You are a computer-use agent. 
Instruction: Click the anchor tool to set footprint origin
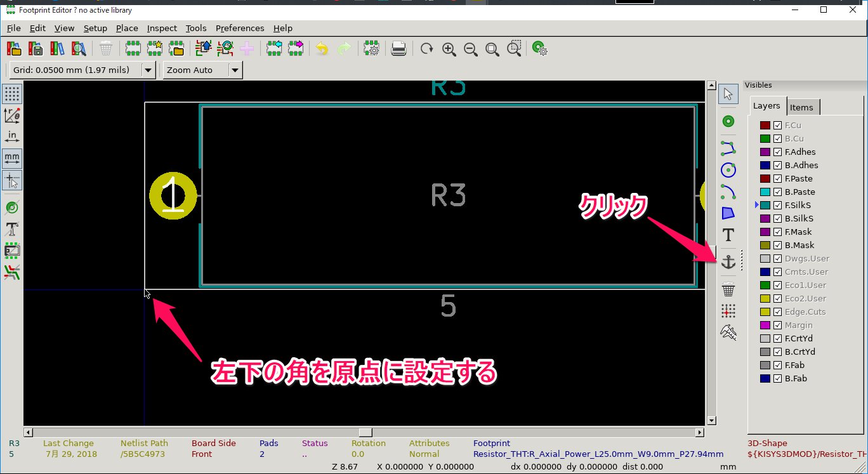click(728, 262)
